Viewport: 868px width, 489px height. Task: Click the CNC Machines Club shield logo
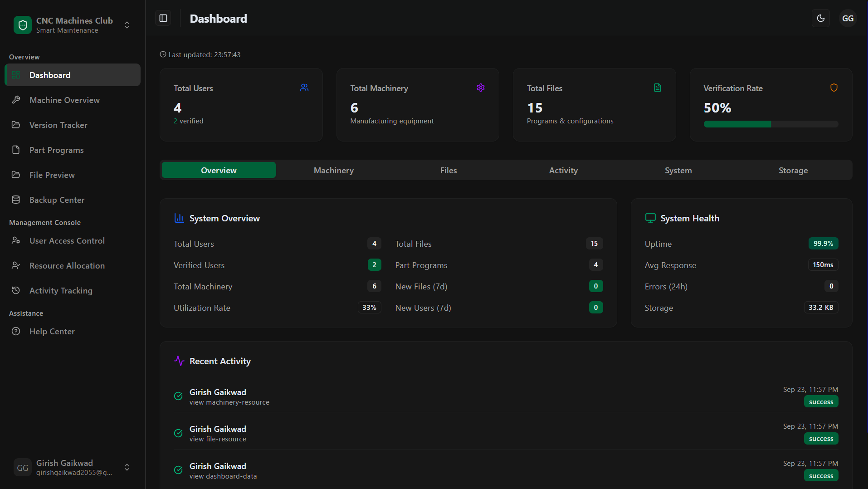pos(23,25)
